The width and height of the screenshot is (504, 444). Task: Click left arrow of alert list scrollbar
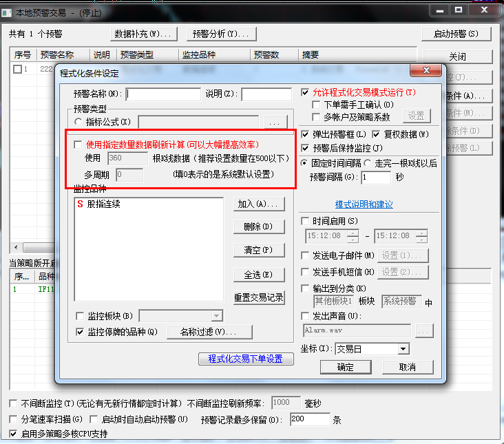click(16, 247)
